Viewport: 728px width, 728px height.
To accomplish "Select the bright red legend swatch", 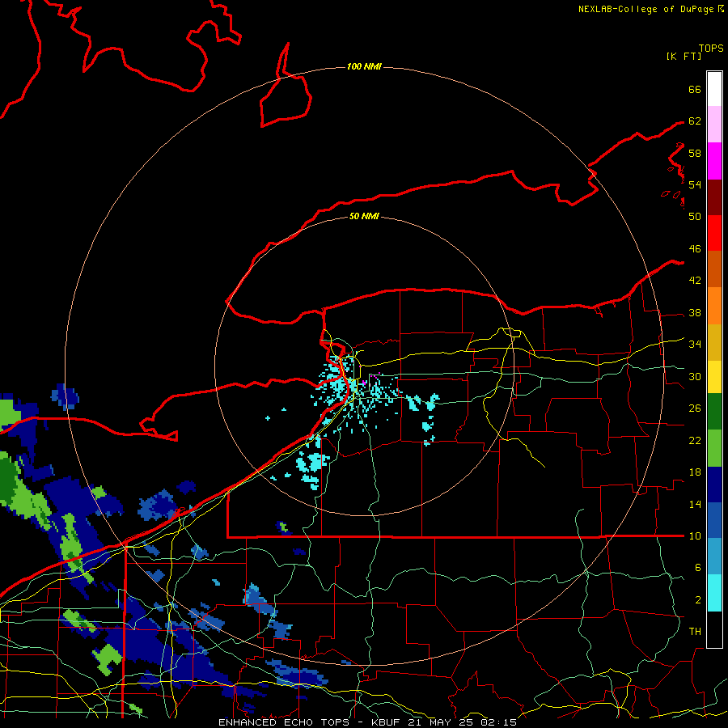I will (x=714, y=233).
